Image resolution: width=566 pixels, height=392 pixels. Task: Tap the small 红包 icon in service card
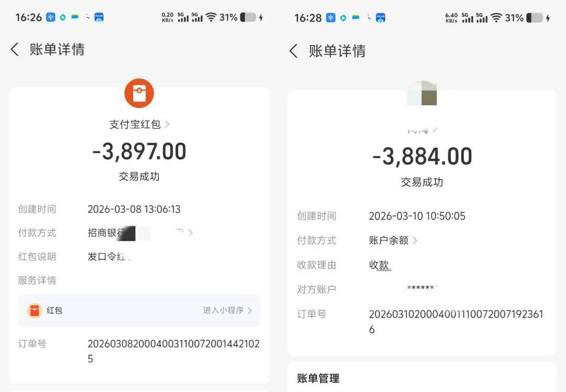click(35, 310)
